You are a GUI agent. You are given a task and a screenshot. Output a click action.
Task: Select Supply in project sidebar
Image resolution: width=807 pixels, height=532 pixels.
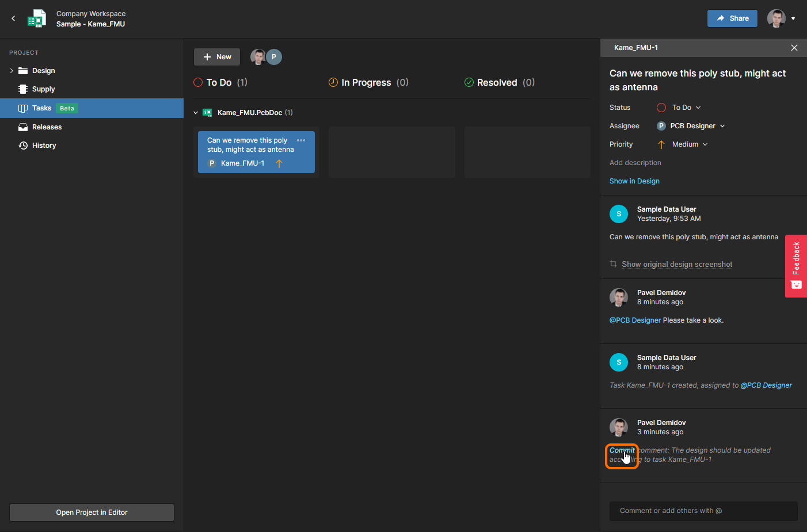pyautogui.click(x=43, y=89)
